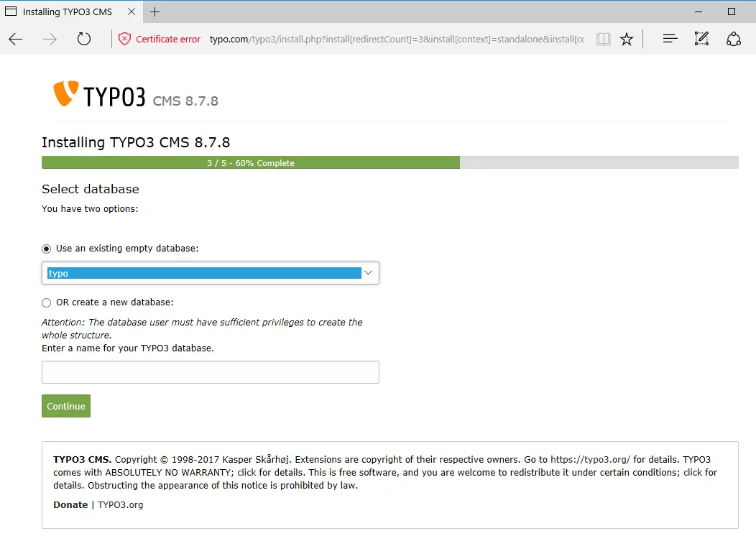Maximize the browser window
The width and height of the screenshot is (756, 536).
coord(732,11)
